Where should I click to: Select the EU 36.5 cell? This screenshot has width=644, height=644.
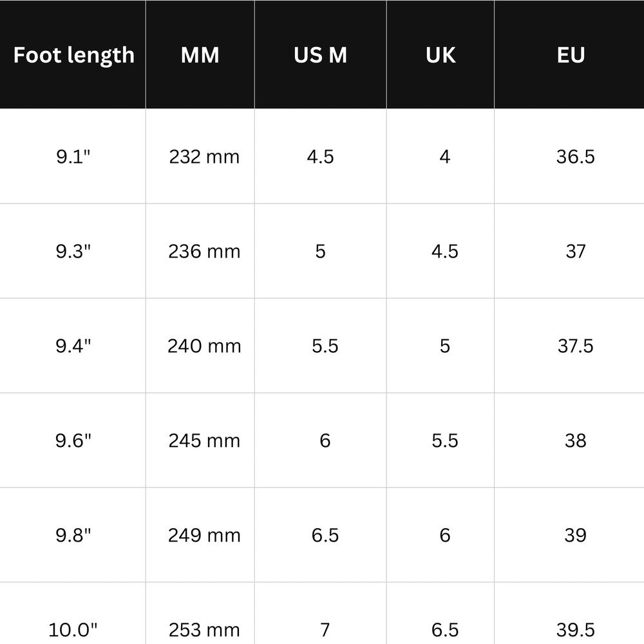(569, 156)
